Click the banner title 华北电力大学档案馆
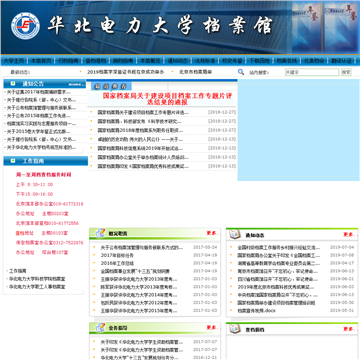Image resolution: width=360 pixels, height=360 pixels. (x=160, y=25)
